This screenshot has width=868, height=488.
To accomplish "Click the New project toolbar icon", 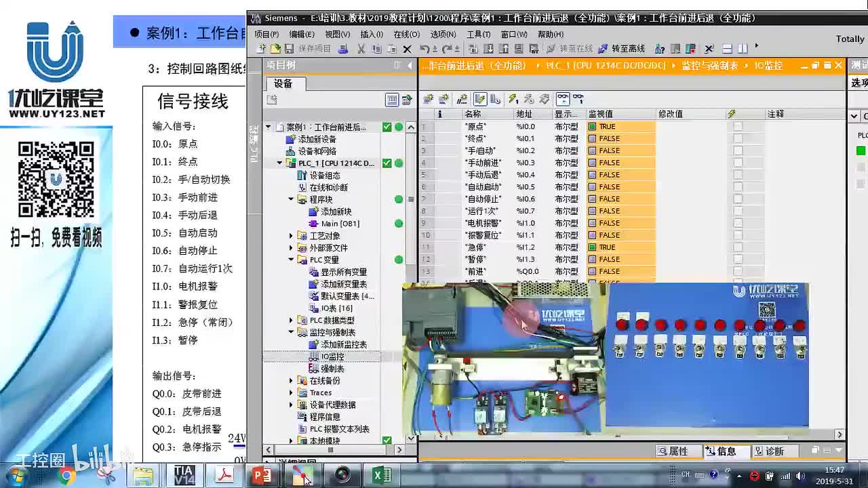I will pos(262,49).
